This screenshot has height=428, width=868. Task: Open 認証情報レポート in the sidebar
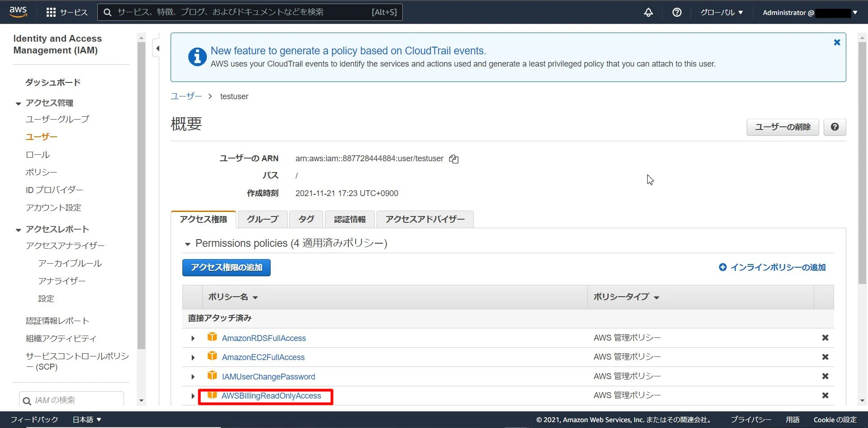coord(57,321)
